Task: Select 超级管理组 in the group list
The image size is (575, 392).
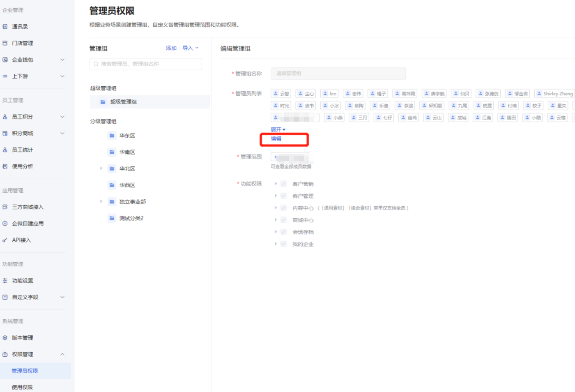Action: coord(150,102)
